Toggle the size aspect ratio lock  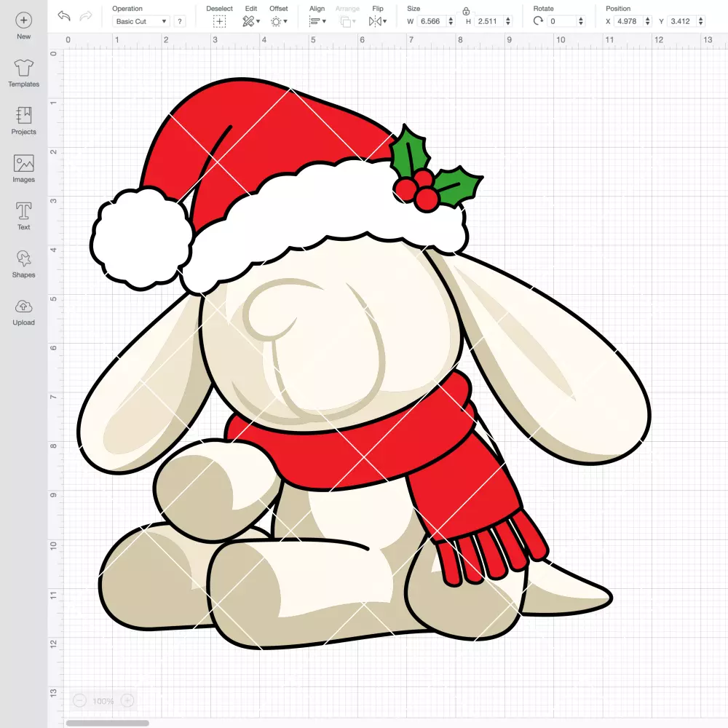(x=466, y=11)
